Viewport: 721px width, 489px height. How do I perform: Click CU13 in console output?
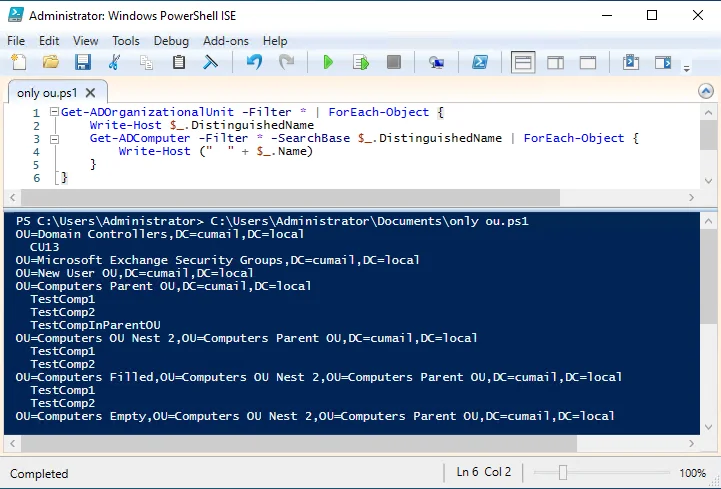(45, 247)
